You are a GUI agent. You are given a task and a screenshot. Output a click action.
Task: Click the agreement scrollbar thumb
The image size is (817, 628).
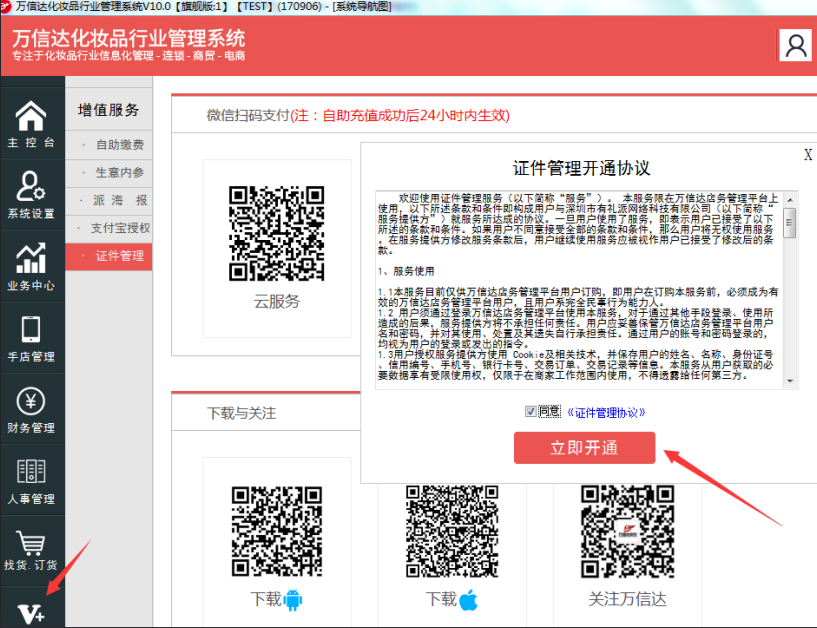790,223
